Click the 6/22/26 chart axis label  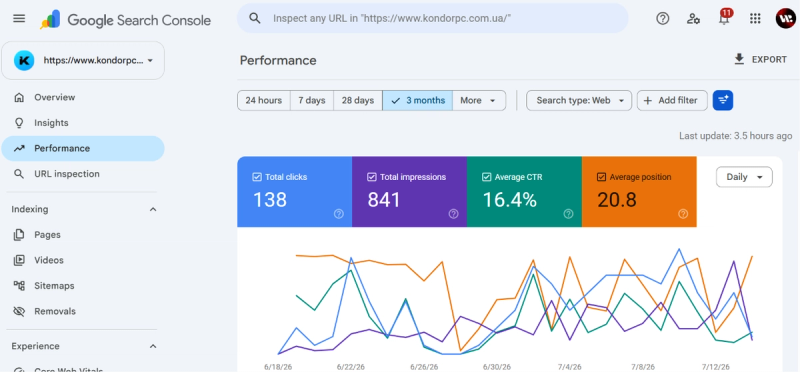tap(351, 367)
